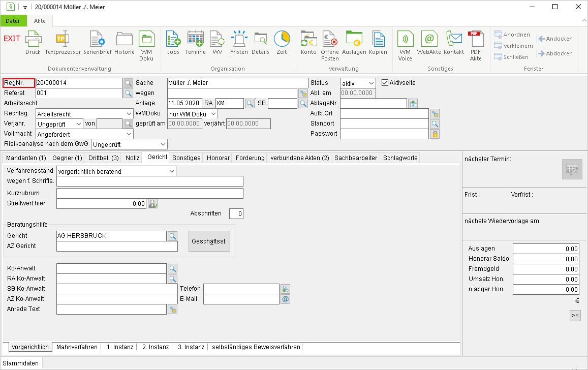This screenshot has width=588, height=370.
Task: Select the selbständiges Beweisverfahren tab
Action: coord(256,347)
